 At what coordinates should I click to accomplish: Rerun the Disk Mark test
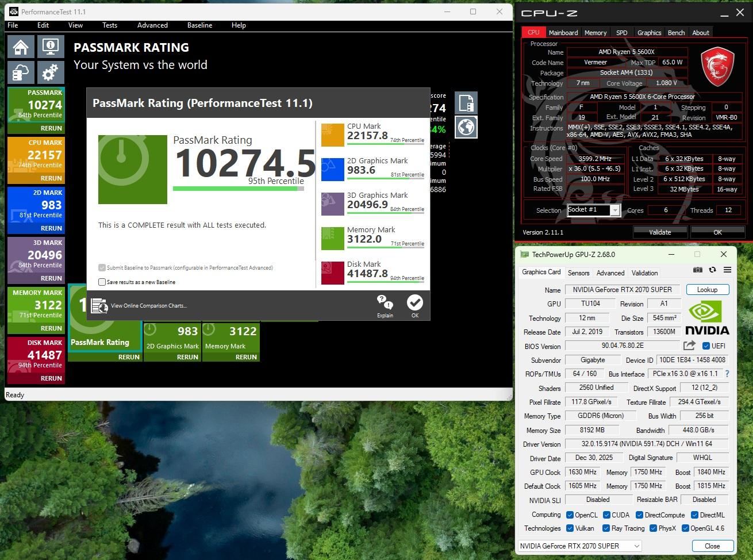[51, 378]
